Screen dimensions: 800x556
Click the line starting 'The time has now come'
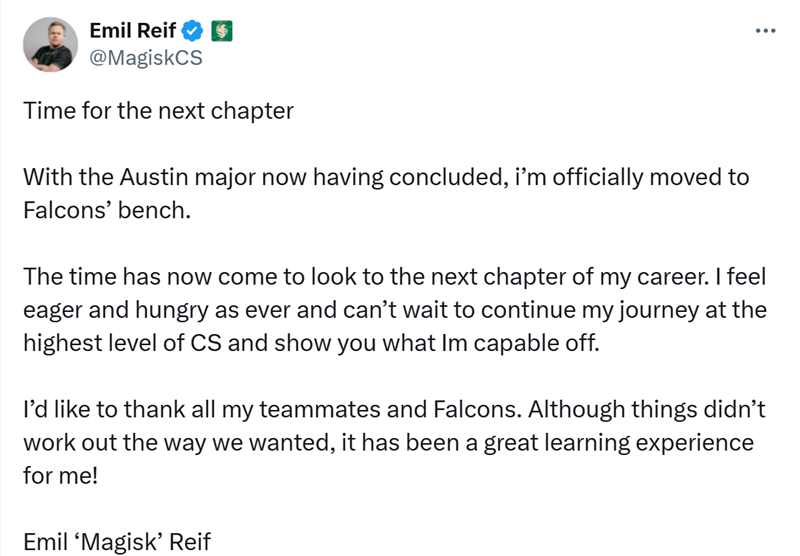point(395,276)
